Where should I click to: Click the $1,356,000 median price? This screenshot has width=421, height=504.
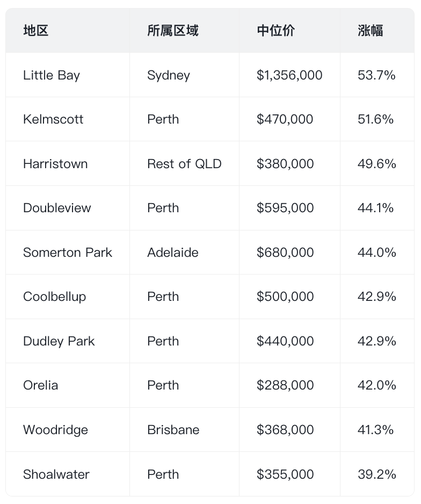tap(289, 75)
